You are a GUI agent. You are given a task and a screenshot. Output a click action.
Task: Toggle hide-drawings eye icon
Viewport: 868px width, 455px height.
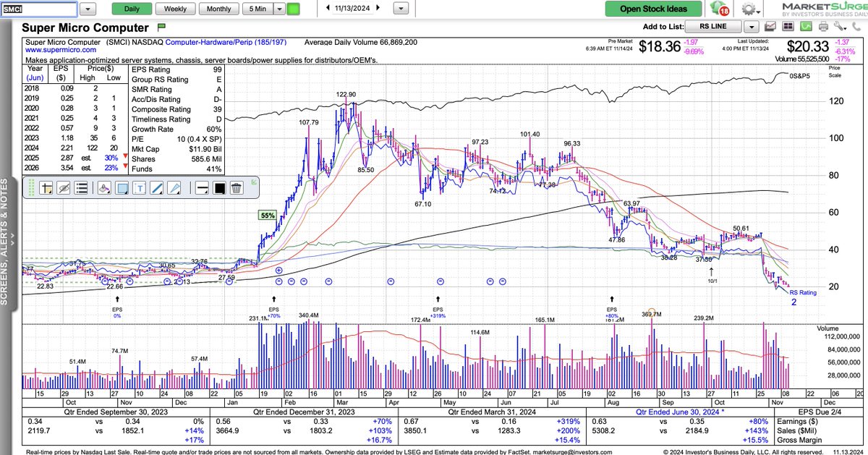click(x=64, y=188)
